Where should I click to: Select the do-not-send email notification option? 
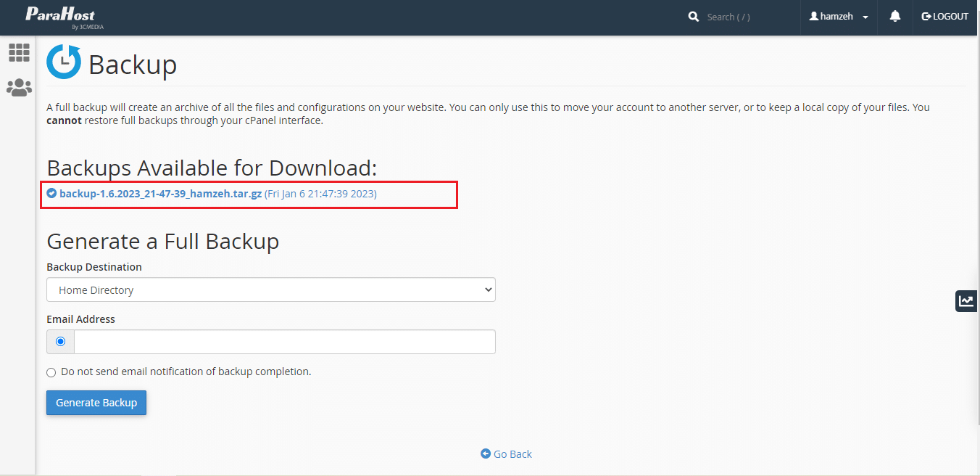coord(51,372)
